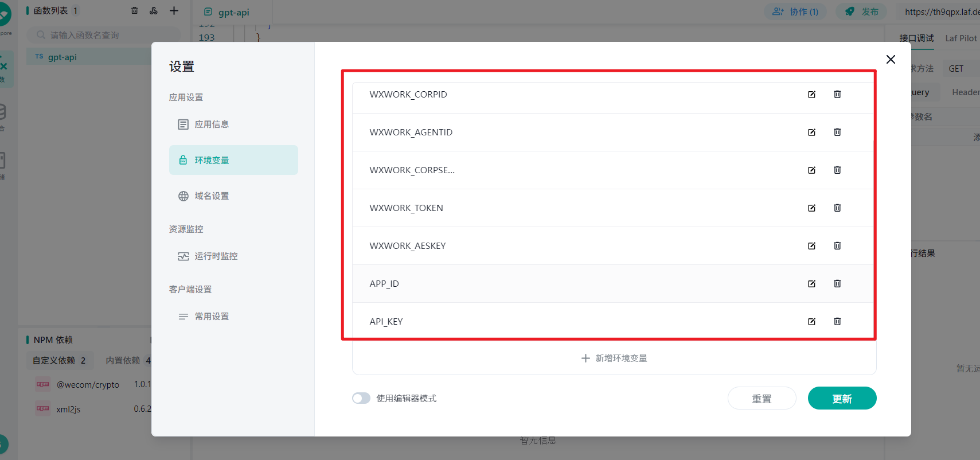980x460 pixels.
Task: Focus the function name search field
Action: point(104,35)
